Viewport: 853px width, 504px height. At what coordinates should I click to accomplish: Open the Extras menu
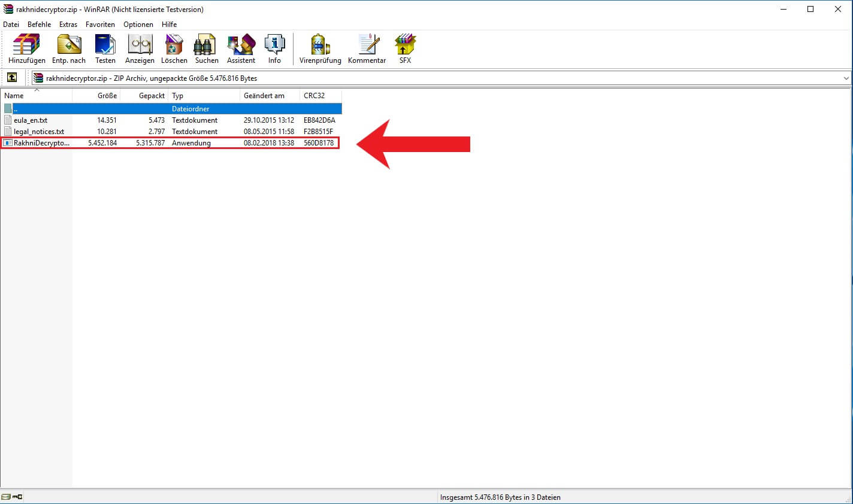click(68, 25)
